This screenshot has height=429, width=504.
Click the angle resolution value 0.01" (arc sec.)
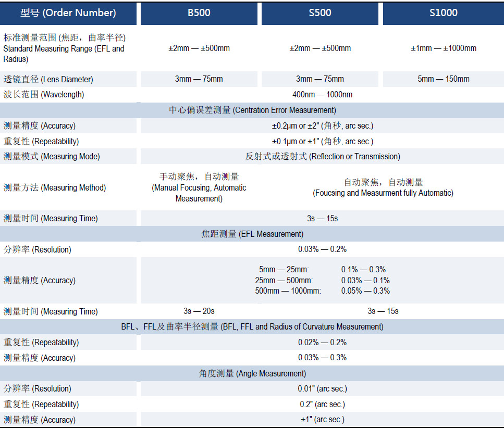click(322, 389)
